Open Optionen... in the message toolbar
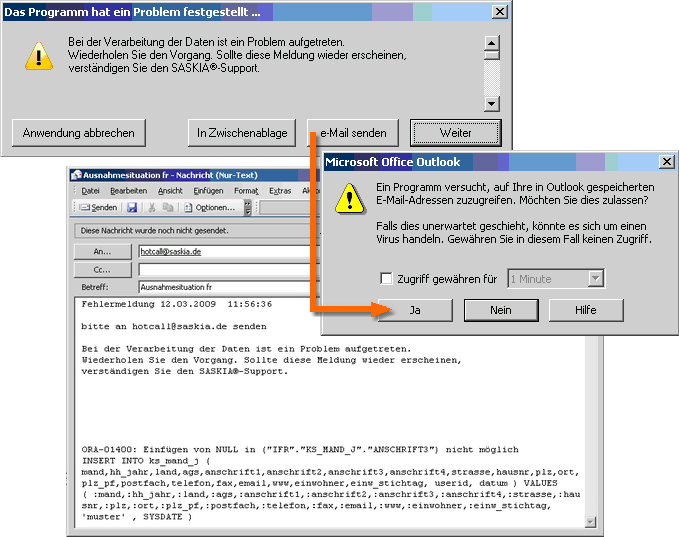 click(209, 207)
